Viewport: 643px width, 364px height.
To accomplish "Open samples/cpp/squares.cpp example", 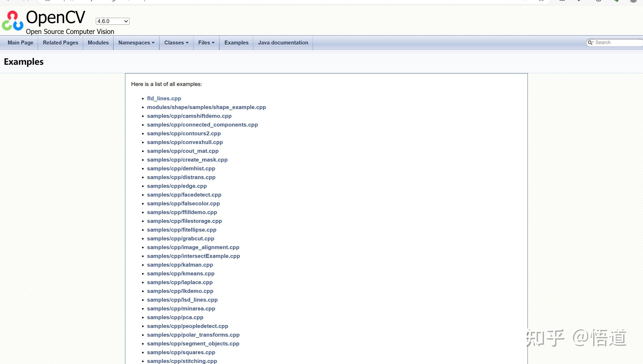I will (x=181, y=352).
